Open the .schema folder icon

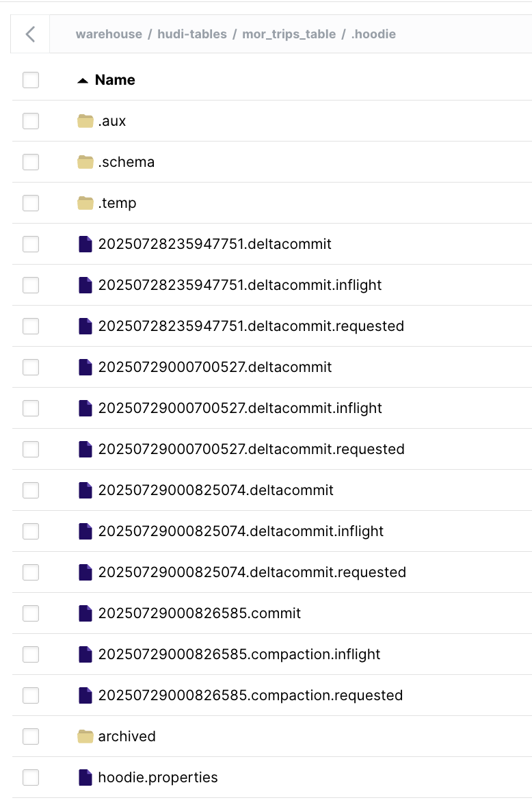(x=85, y=162)
